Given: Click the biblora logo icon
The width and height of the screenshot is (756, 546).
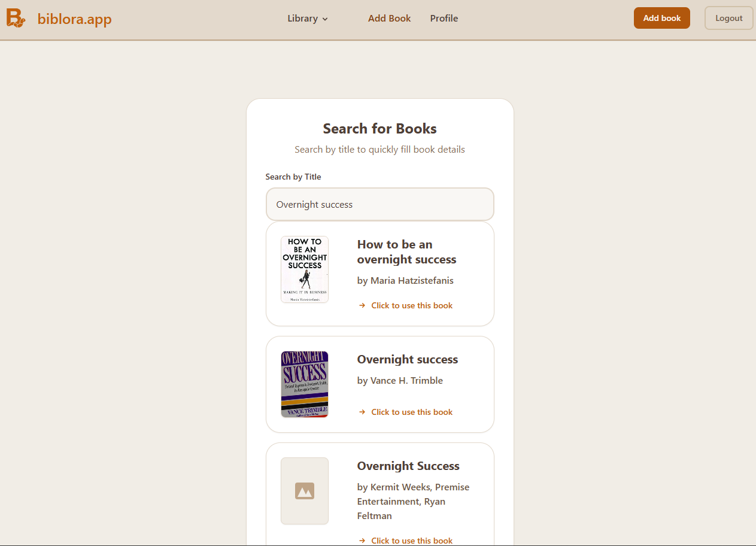Looking at the screenshot, I should pos(16,19).
